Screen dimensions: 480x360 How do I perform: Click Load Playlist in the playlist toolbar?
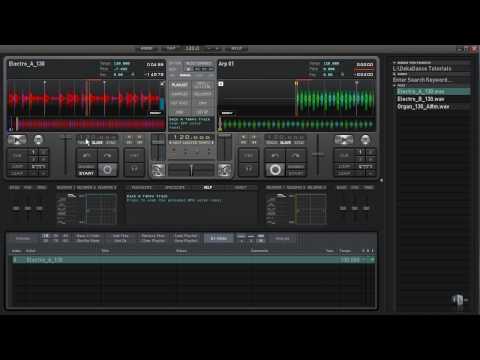click(x=186, y=236)
